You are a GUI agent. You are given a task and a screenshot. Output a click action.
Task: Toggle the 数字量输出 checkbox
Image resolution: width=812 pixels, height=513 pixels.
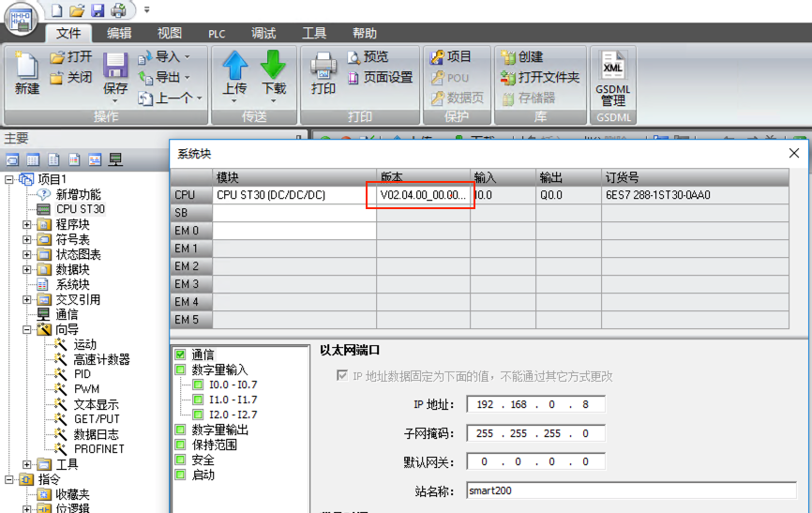[x=180, y=430]
